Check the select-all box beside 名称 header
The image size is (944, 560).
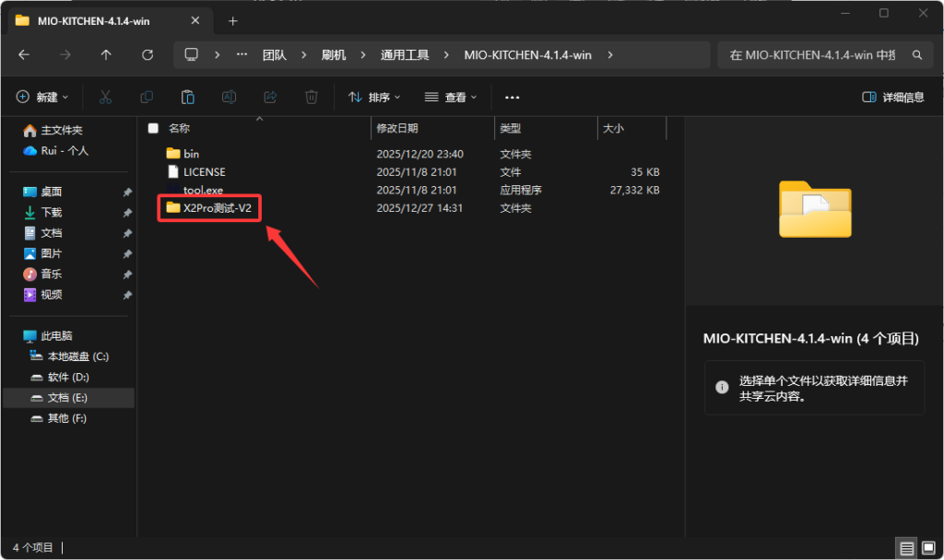pos(153,127)
